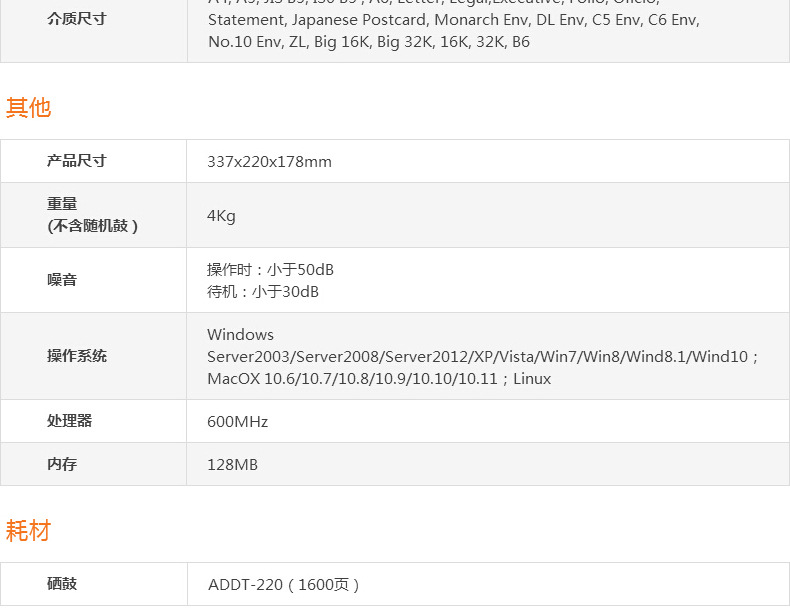Click the 4Kg weight value
790x608 pixels.
point(221,216)
